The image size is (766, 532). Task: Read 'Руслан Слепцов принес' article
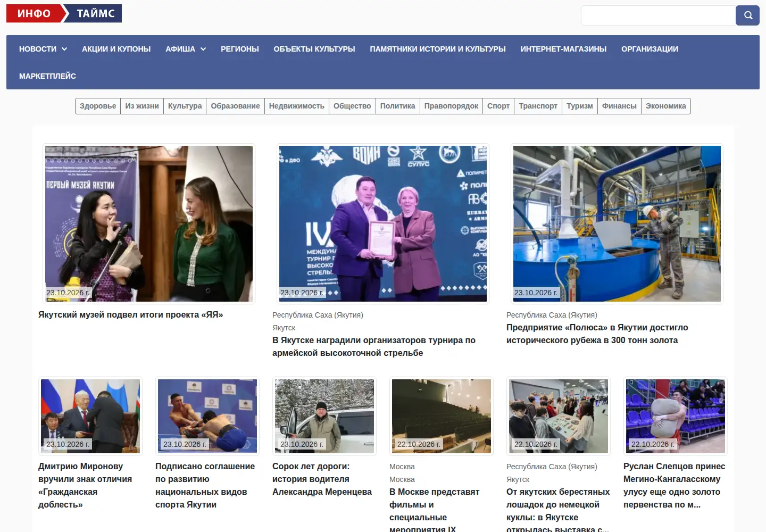click(x=675, y=485)
